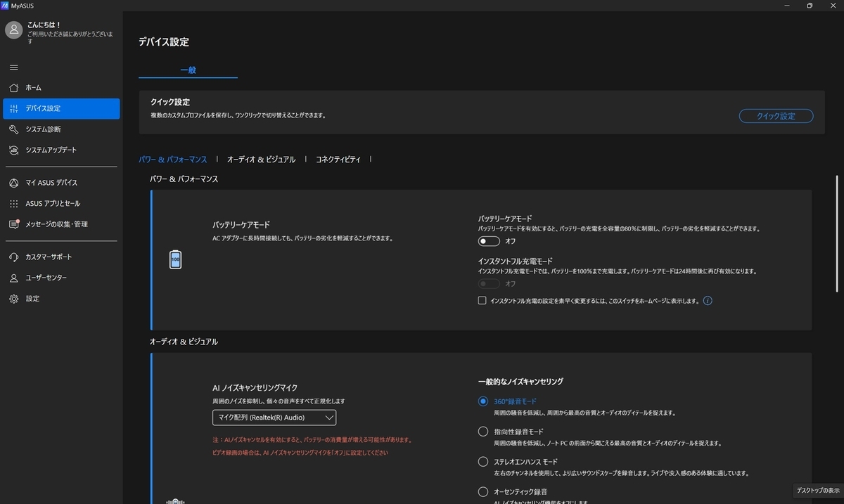The height and width of the screenshot is (504, 844).
Task: Click the デスクトップの表示 tooltip
Action: tap(818, 491)
